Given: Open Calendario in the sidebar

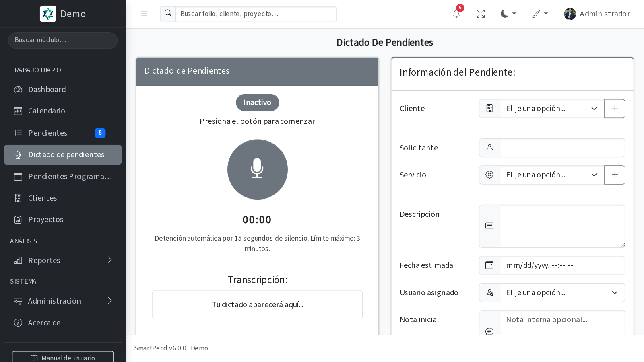Looking at the screenshot, I should [63, 111].
